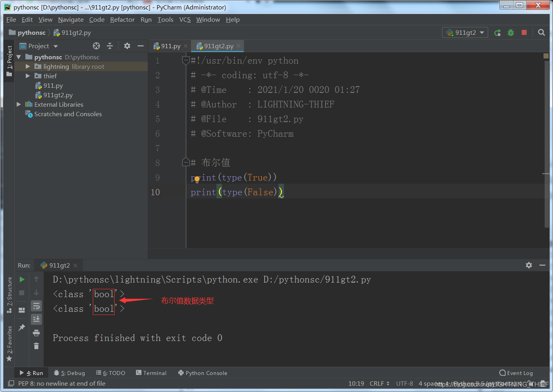
Task: Click the intention lightbulb on line 9
Action: tap(197, 179)
